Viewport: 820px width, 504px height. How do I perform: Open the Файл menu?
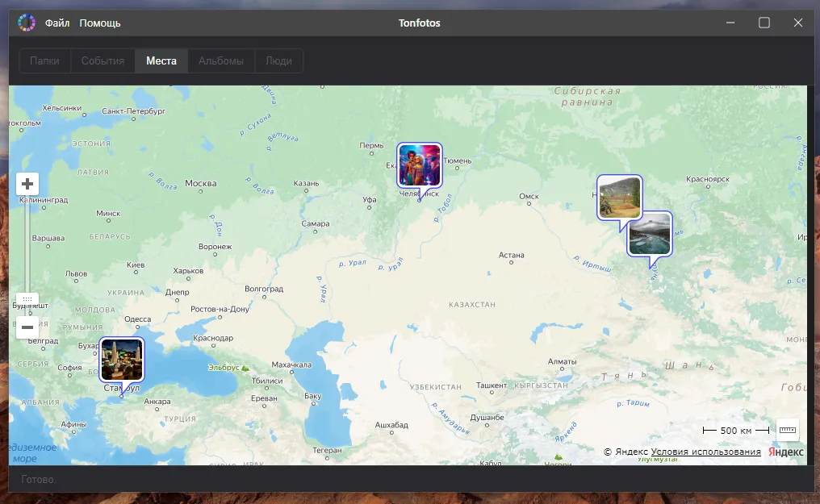pos(57,23)
